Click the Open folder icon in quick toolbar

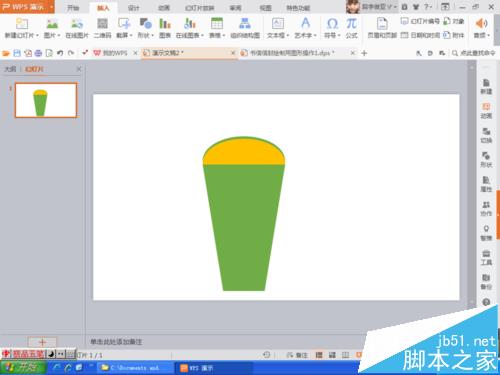click(6, 53)
